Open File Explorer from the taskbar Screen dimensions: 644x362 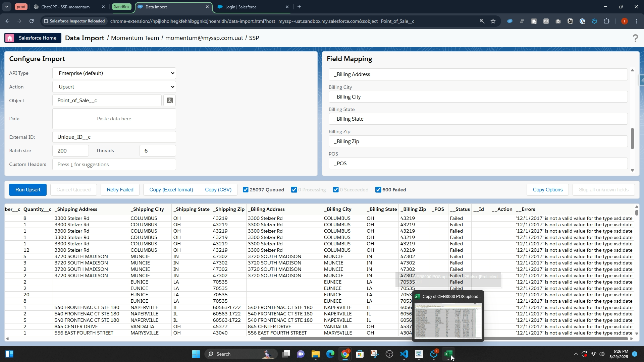point(315,354)
